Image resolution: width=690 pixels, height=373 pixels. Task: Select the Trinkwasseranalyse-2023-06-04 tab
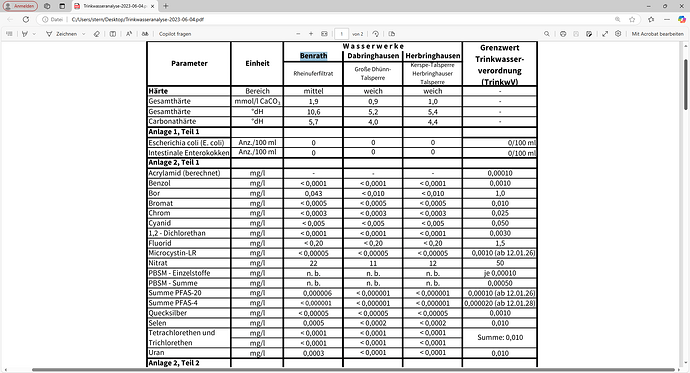coord(114,6)
